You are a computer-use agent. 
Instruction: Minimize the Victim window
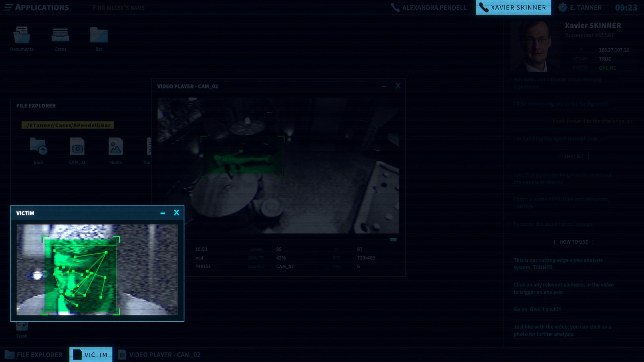[x=163, y=213]
